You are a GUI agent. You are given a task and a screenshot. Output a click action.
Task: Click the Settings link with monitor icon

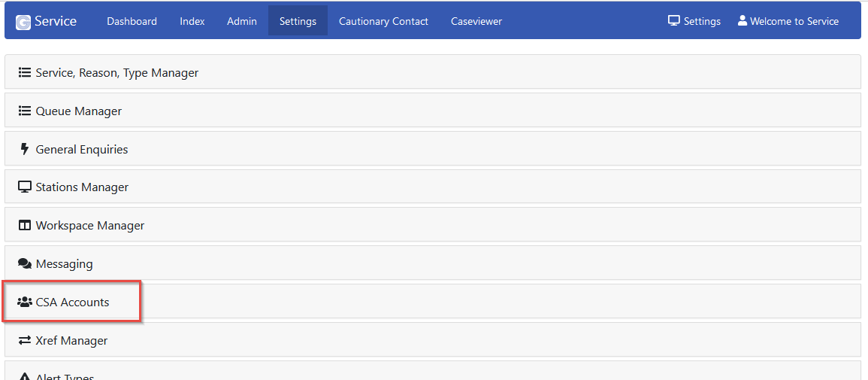[694, 21]
